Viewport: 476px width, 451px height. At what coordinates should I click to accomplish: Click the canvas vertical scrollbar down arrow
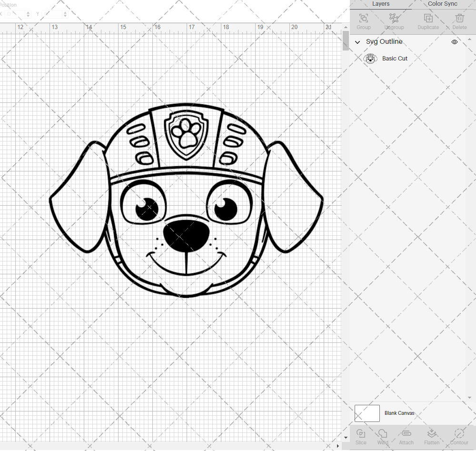point(346,437)
